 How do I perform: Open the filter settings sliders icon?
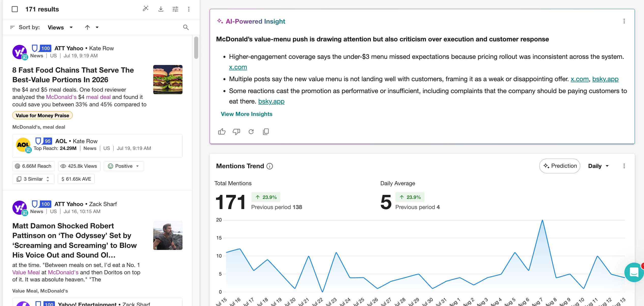click(175, 9)
